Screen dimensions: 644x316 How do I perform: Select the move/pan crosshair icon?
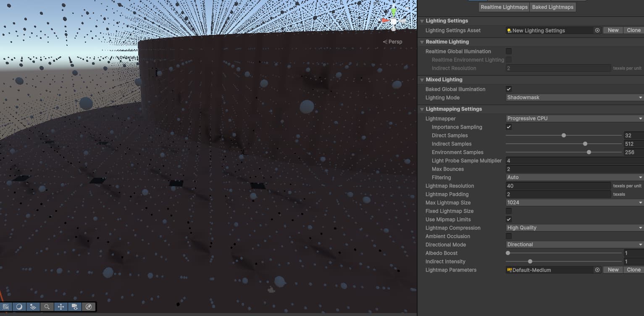click(60, 307)
